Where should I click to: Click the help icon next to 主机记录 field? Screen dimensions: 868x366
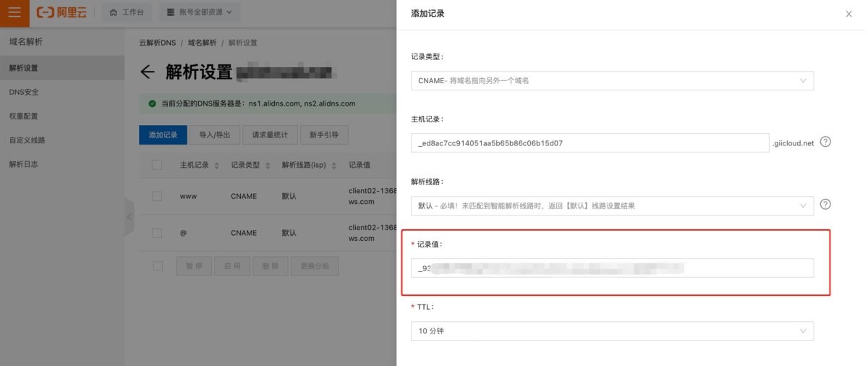pyautogui.click(x=825, y=142)
